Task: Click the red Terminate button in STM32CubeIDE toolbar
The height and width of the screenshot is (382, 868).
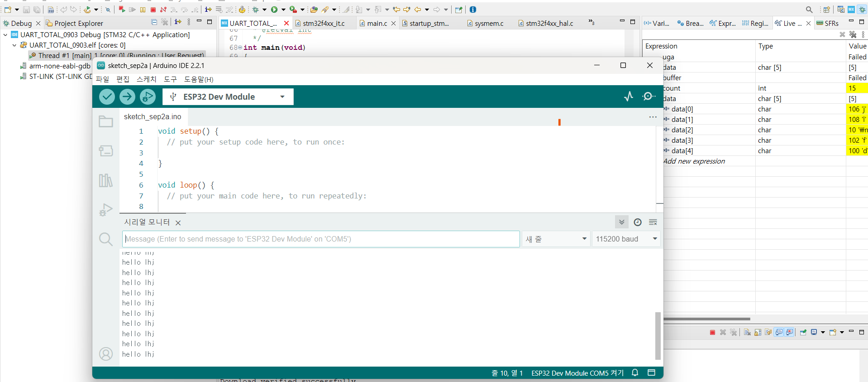Action: click(153, 10)
